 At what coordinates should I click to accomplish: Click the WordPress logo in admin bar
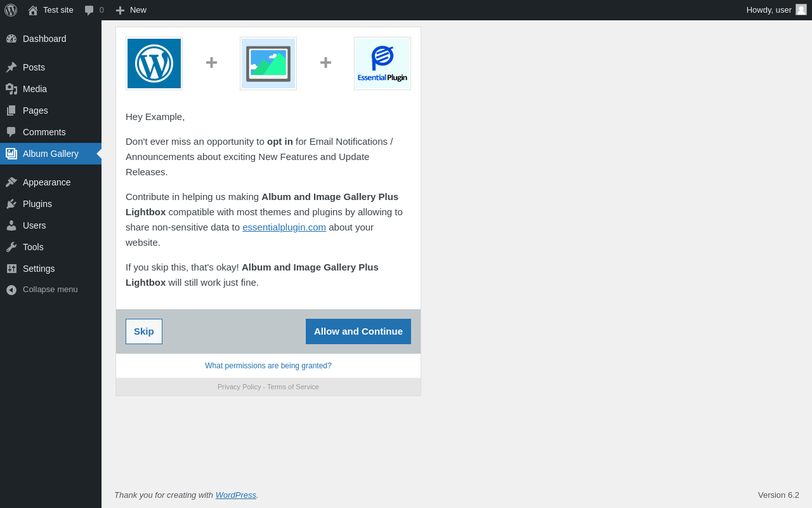click(x=11, y=10)
